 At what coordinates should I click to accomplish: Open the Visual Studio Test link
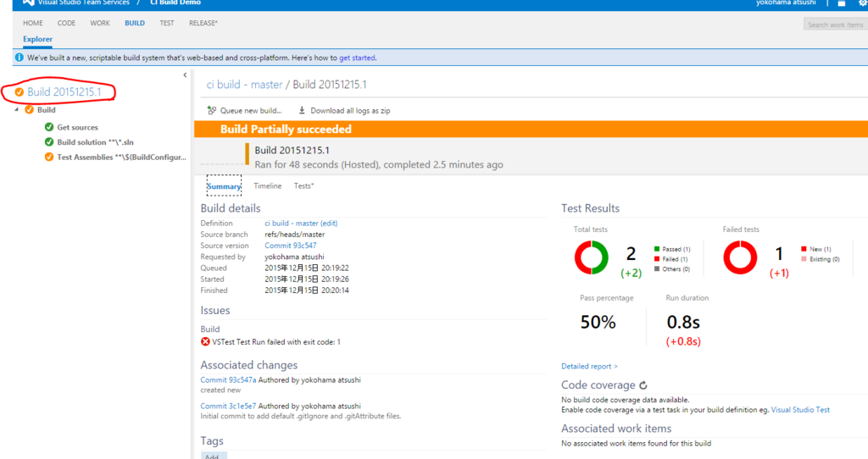coord(800,410)
